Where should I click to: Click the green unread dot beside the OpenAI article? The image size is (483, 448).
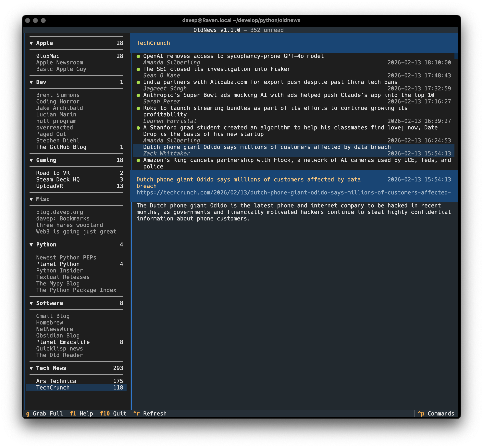coord(138,56)
